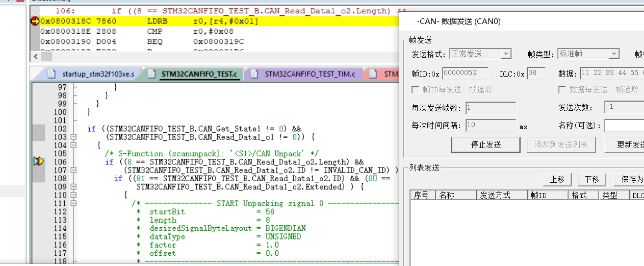Screen dimensions: 644x266
Task: Click the 类型 column header
Action: 614,195
